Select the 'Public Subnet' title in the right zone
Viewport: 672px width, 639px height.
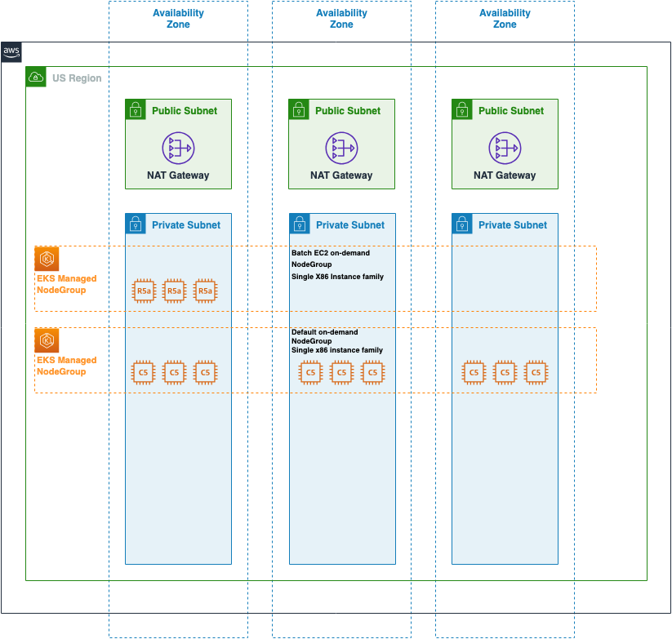(x=511, y=110)
